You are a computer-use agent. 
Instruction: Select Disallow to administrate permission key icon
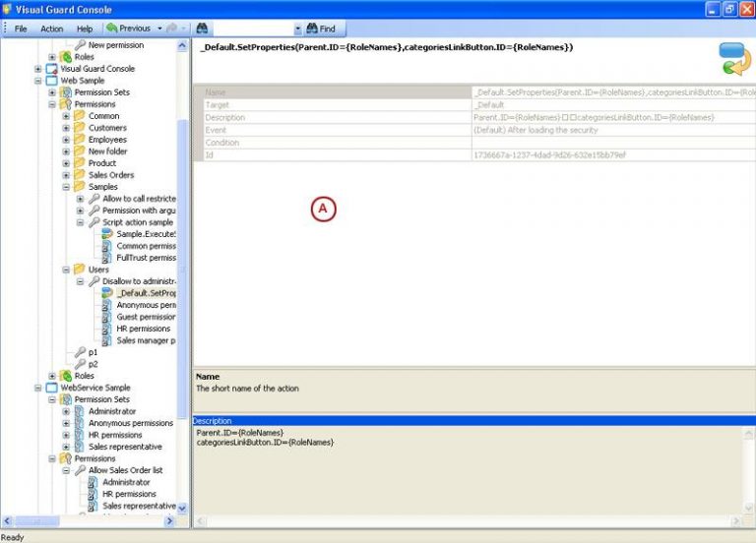[94, 281]
